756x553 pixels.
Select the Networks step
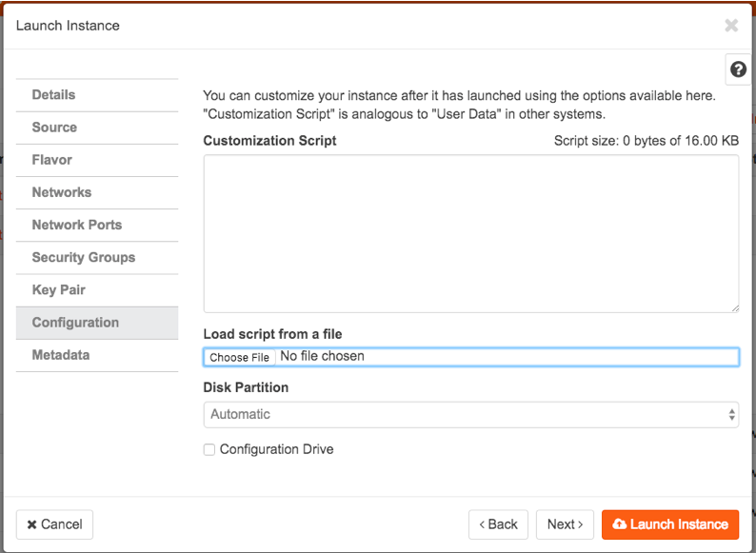[62, 192]
